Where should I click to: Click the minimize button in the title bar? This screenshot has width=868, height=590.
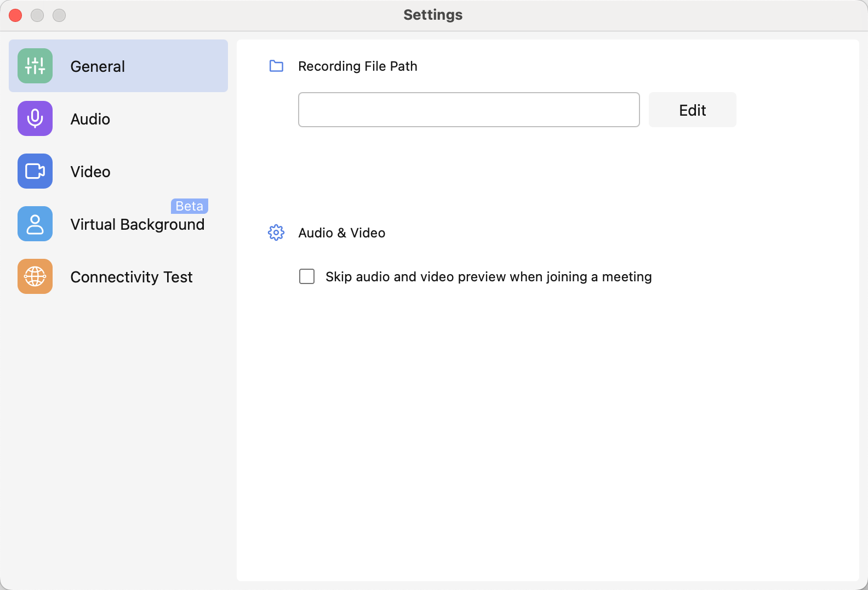point(37,15)
